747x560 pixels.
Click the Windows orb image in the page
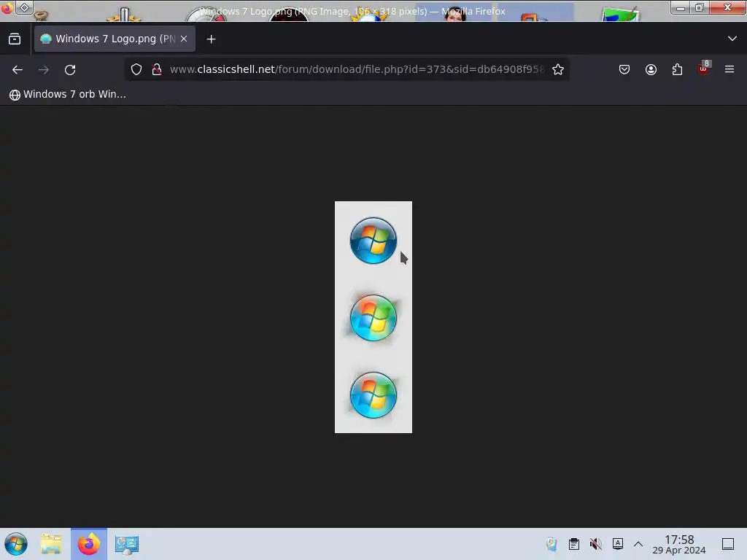(x=373, y=317)
